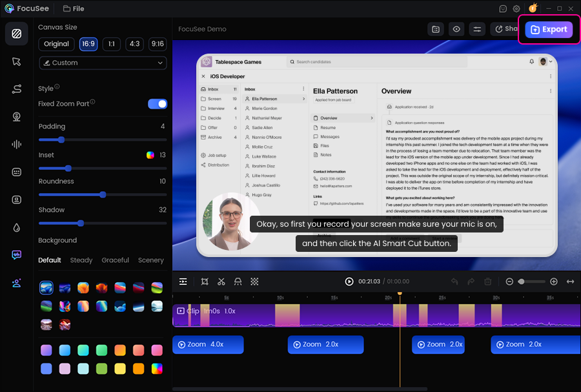The image size is (581, 392).
Task: Open the audio waveform settings panel
Action: tap(16, 144)
